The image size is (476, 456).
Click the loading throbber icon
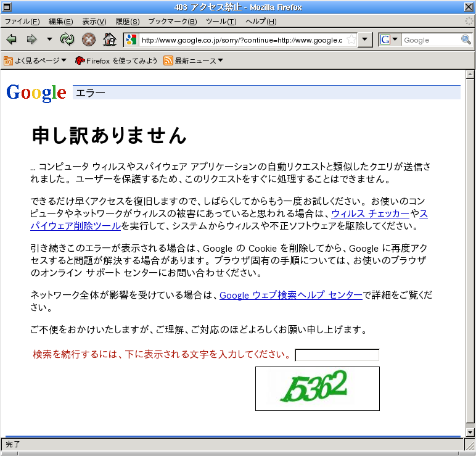pyautogui.click(x=469, y=21)
